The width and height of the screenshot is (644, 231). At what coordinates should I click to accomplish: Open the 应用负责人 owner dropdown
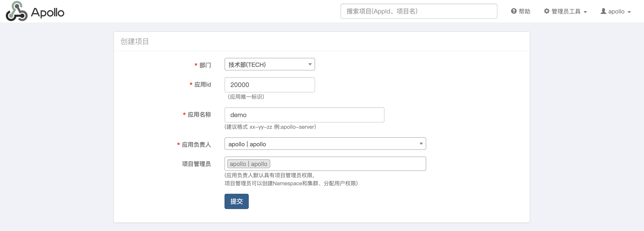point(325,144)
